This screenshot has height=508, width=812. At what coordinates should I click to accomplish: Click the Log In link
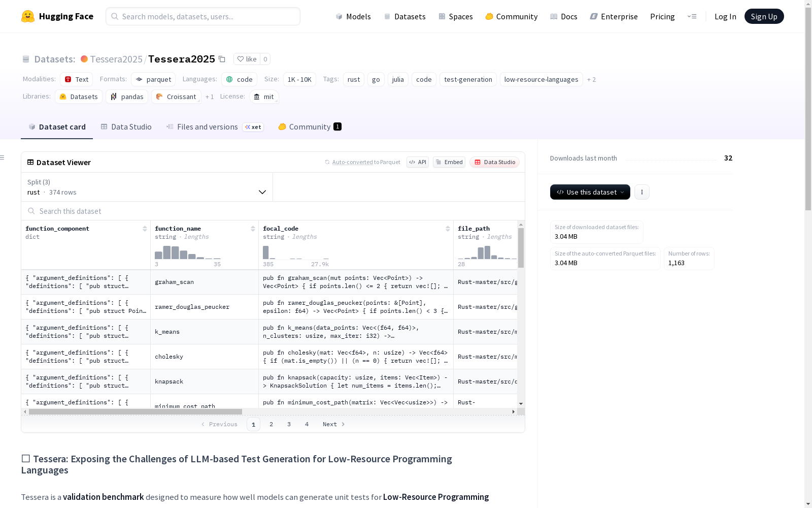pos(725,16)
